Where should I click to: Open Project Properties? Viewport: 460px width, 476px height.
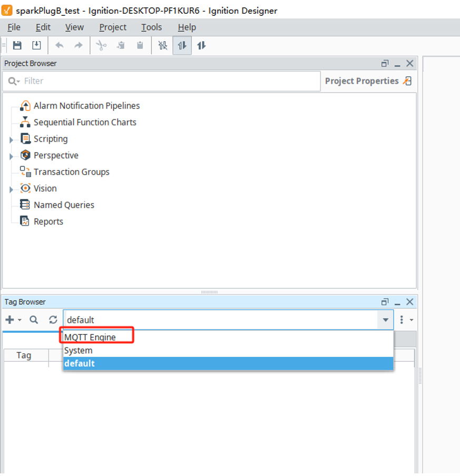[362, 81]
